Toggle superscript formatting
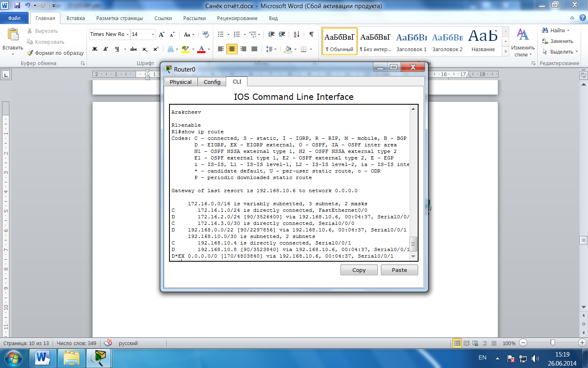This screenshot has width=588, height=368. pos(156,49)
